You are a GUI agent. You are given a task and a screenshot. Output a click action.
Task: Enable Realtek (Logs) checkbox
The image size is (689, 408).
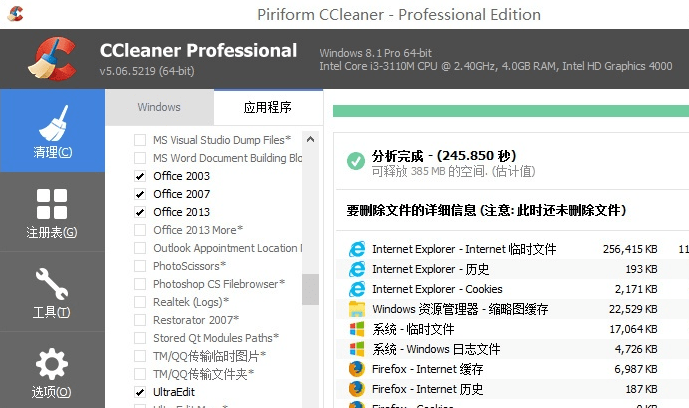[140, 302]
